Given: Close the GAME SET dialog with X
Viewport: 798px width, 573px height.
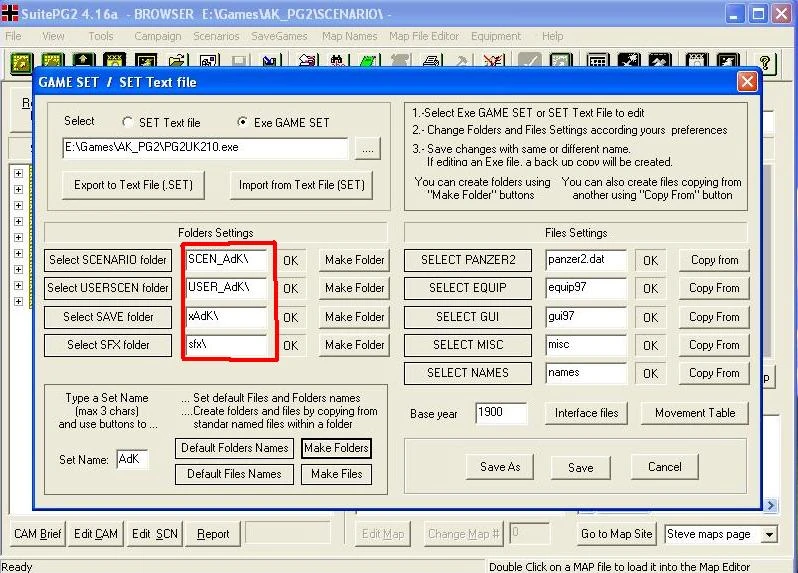Looking at the screenshot, I should [x=746, y=82].
